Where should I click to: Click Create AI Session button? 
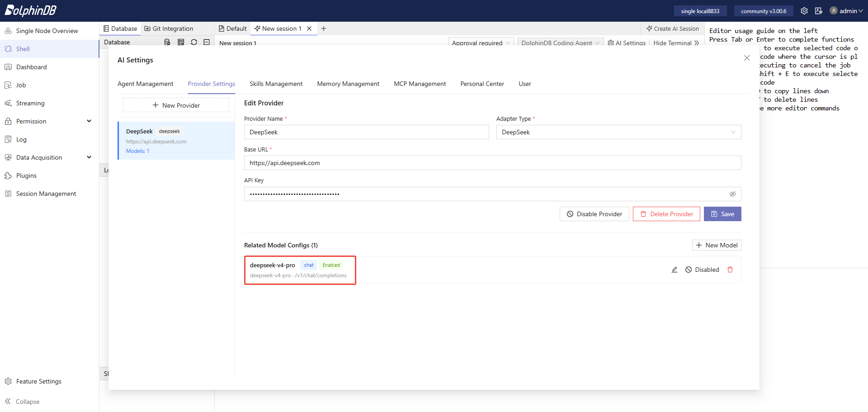click(673, 28)
